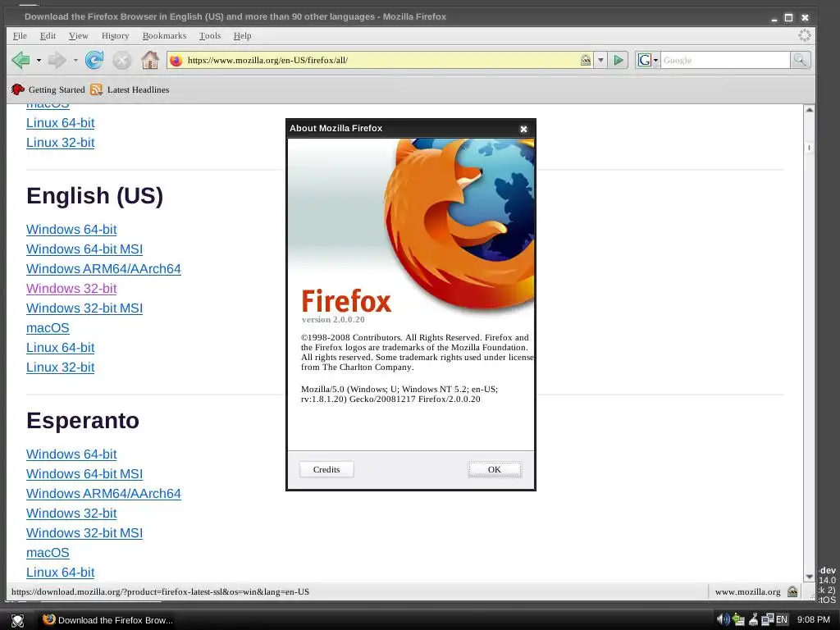
Task: Click the green Go button
Action: click(x=619, y=61)
